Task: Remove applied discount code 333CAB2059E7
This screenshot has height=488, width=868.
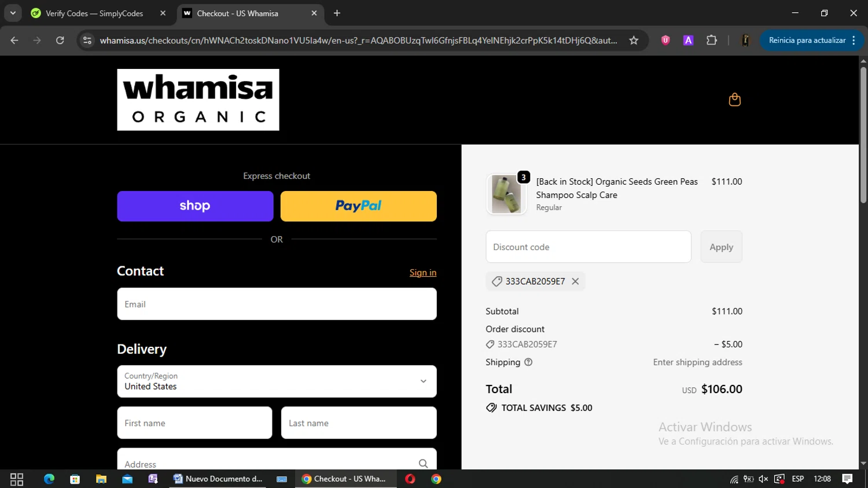Action: point(575,281)
